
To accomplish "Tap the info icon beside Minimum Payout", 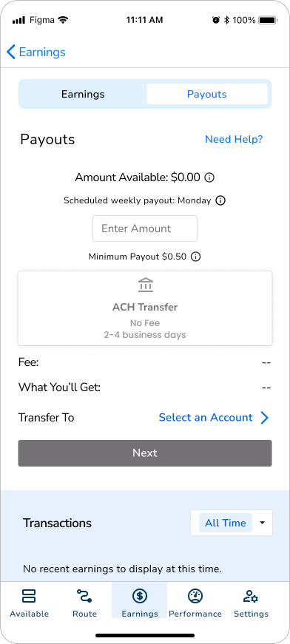I will pyautogui.click(x=196, y=257).
